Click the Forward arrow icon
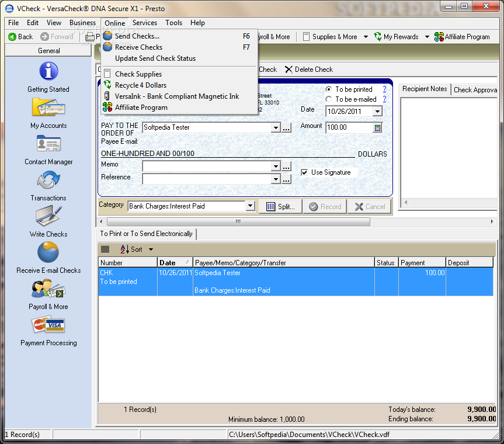Image resolution: width=504 pixels, height=444 pixels. (45, 37)
